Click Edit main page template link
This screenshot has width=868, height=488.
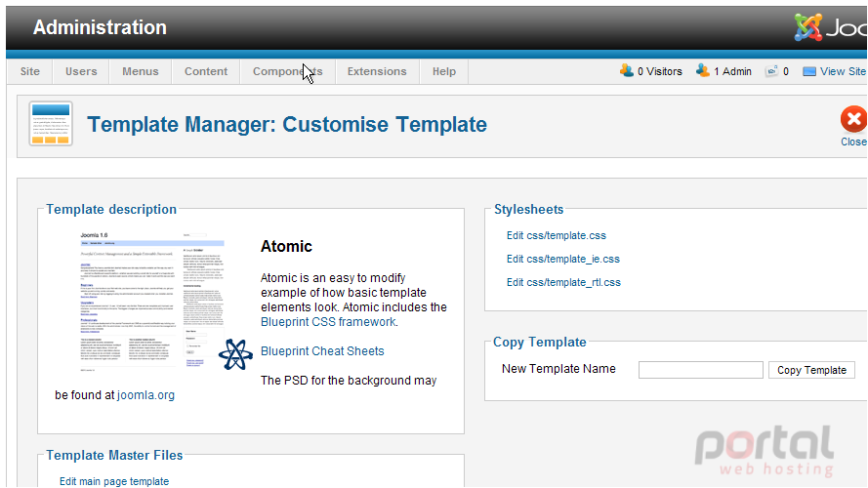(114, 481)
